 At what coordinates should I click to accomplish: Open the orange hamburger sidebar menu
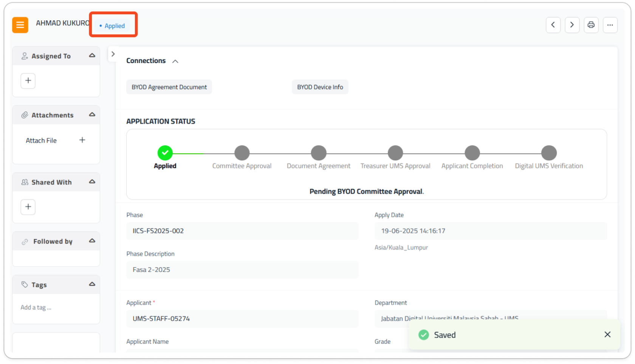pos(20,25)
